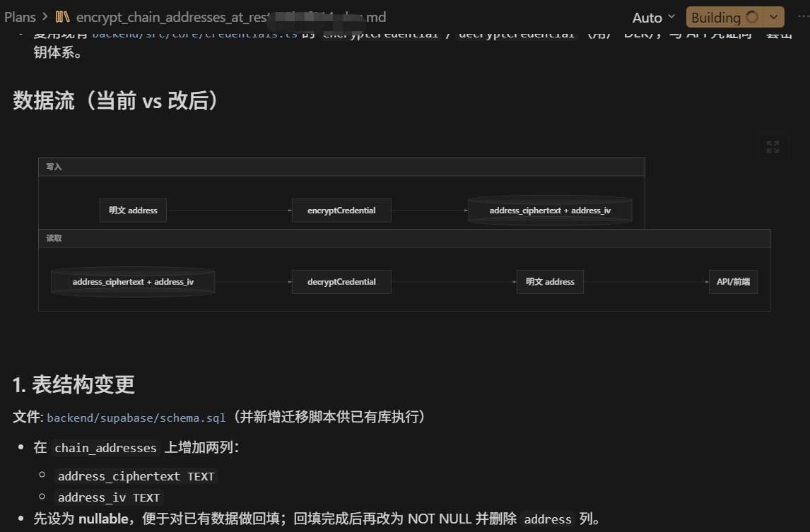The height and width of the screenshot is (532, 810).
Task: Open the Auto mode dropdown
Action: click(654, 18)
